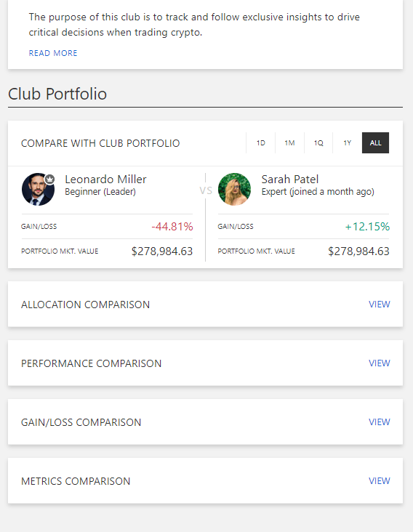Click Leonardo Miller's -44.81% loss value
Image resolution: width=413 pixels, height=532 pixels.
[x=172, y=227]
